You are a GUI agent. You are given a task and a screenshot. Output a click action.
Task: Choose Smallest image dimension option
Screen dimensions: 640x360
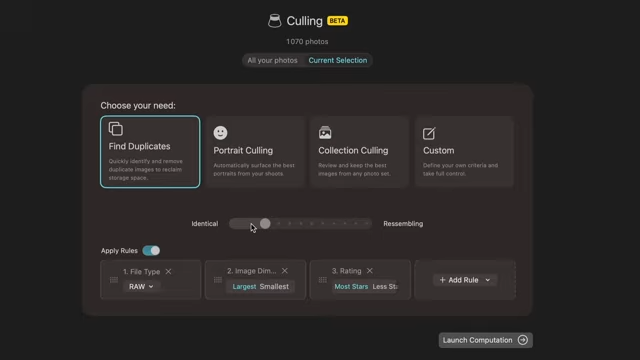(274, 287)
